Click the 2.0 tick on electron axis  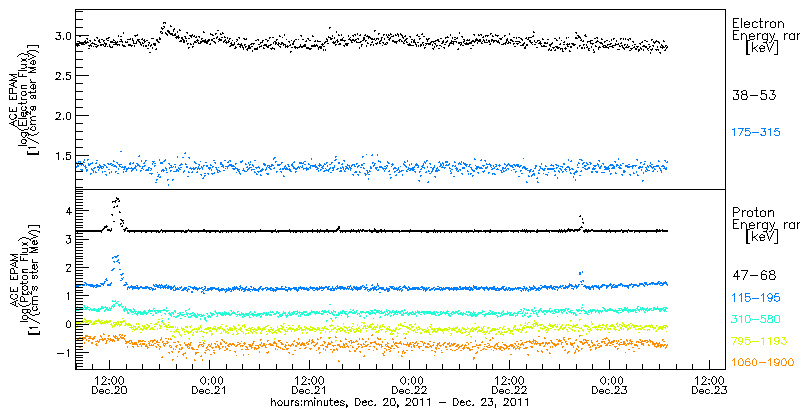click(x=61, y=115)
